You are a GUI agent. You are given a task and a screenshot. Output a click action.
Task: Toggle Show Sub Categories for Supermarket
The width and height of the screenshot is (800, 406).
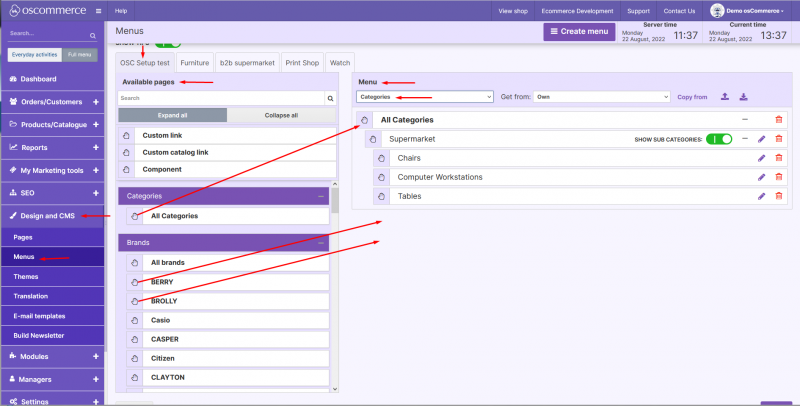pos(719,139)
